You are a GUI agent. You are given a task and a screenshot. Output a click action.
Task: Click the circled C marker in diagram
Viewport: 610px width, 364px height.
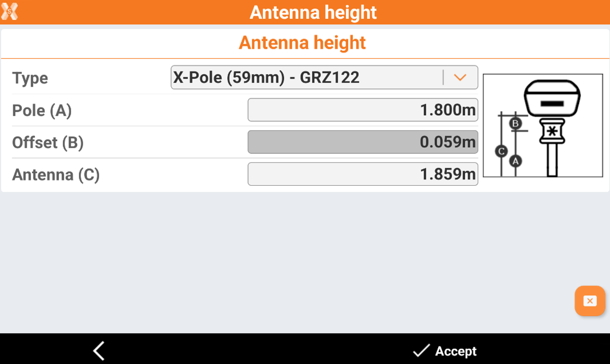[x=501, y=151]
